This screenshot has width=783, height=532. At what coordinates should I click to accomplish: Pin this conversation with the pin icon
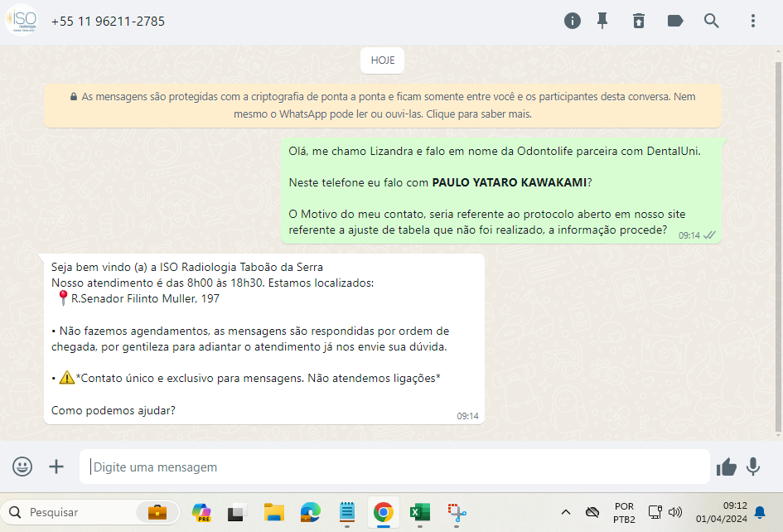(602, 21)
